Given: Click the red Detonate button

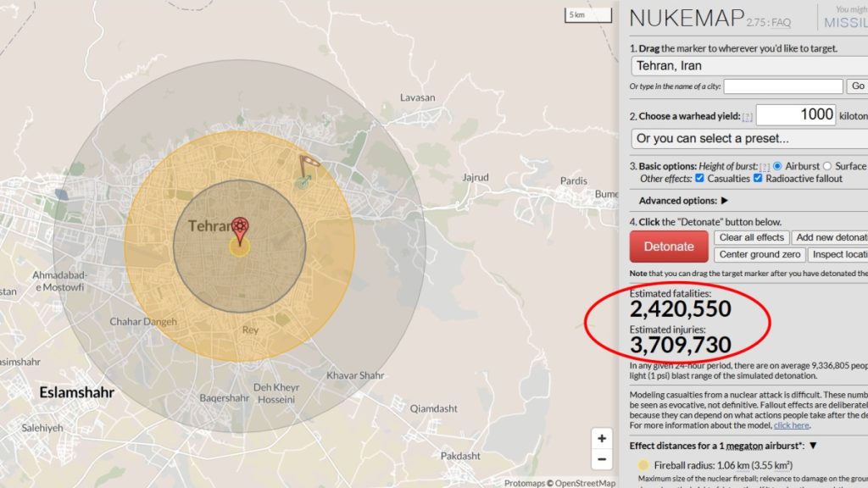Looking at the screenshot, I should [669, 247].
